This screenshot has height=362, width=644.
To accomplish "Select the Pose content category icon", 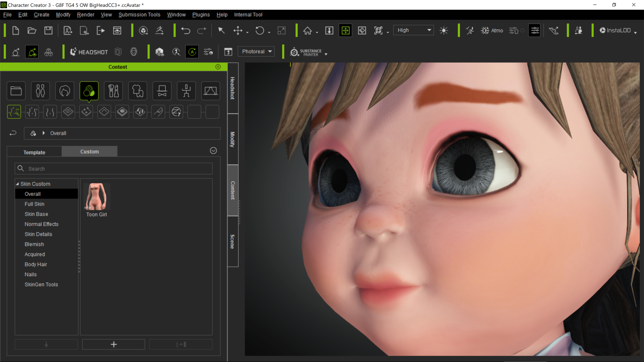I will click(186, 91).
